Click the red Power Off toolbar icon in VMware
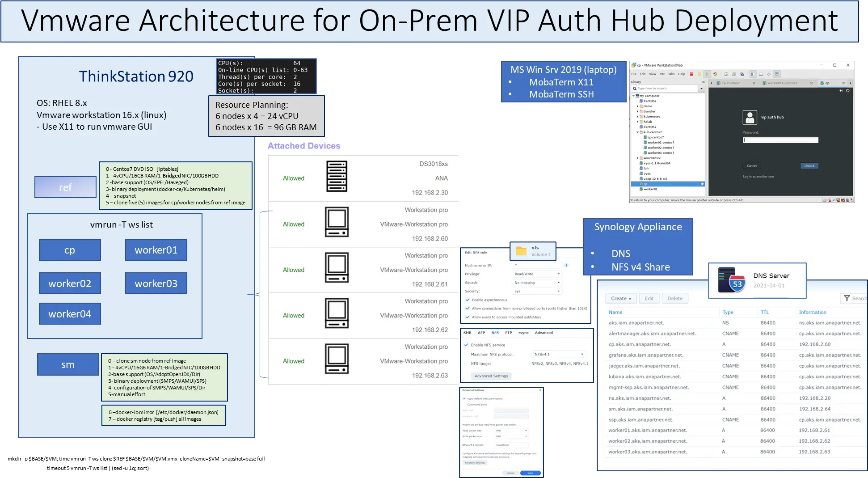868x478 pixels. pyautogui.click(x=691, y=74)
